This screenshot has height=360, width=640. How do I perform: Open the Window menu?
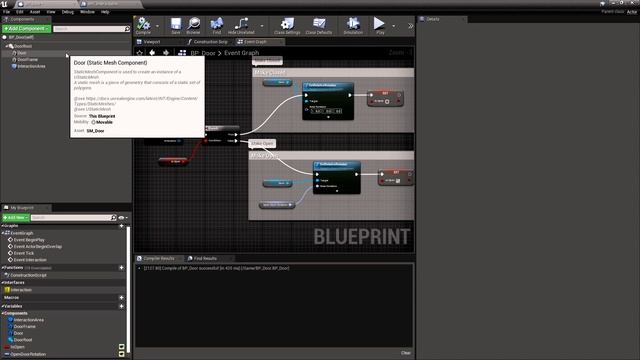(87, 12)
